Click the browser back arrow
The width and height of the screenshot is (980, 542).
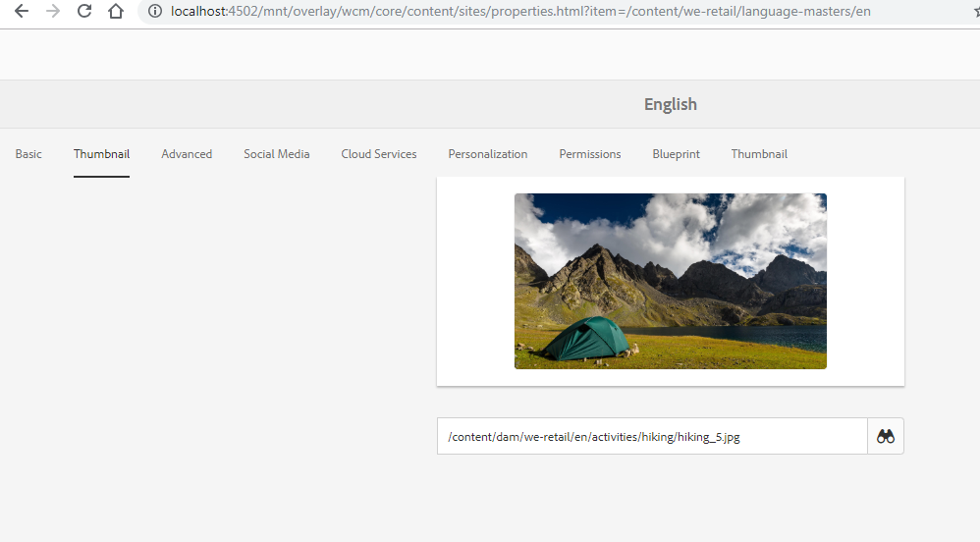[22, 11]
